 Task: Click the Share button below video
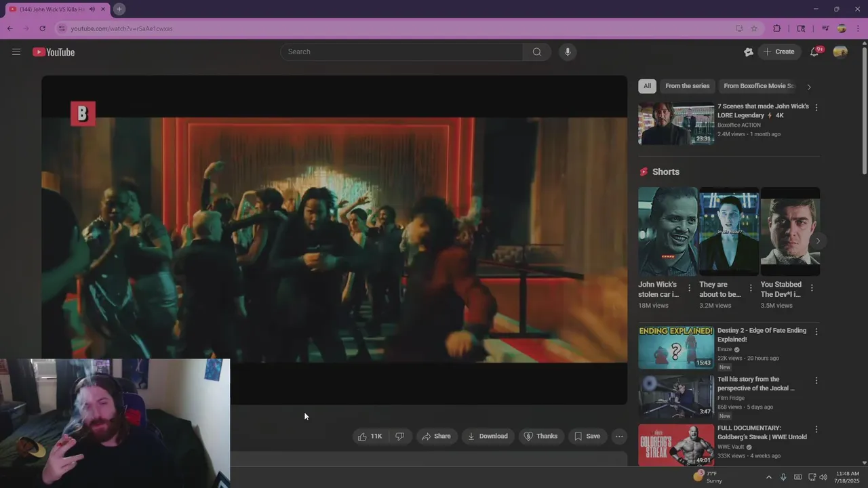pos(436,436)
